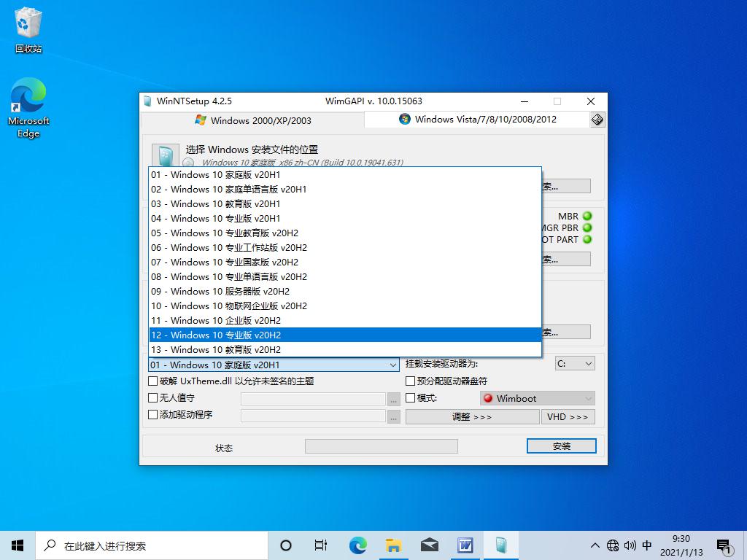Tick the 添加驱动程序 checkbox

(x=153, y=415)
